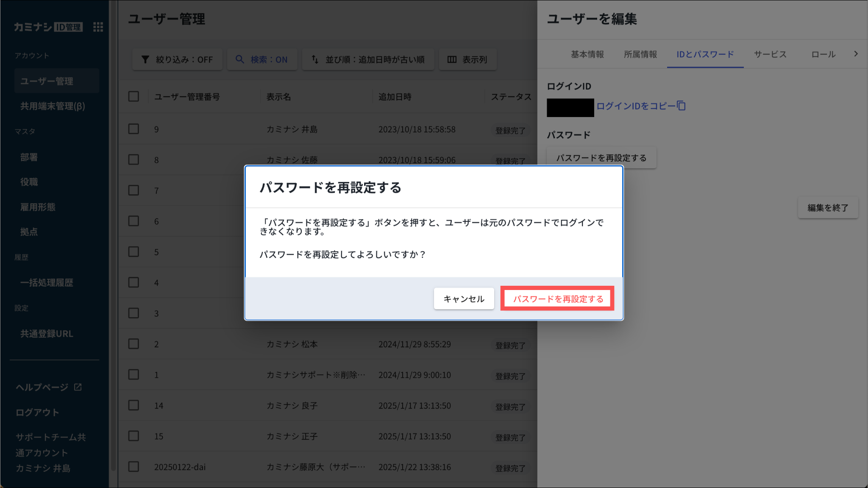
Task: Click the filter funnel icon
Action: click(145, 59)
